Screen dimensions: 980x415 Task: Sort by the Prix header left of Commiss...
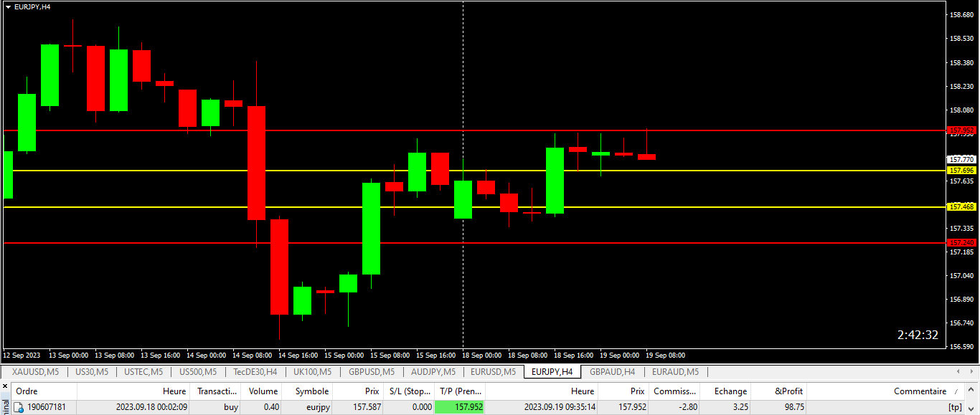(x=623, y=391)
